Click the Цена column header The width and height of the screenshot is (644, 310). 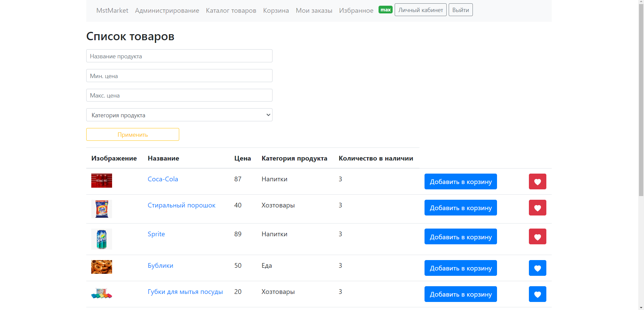[x=243, y=158]
